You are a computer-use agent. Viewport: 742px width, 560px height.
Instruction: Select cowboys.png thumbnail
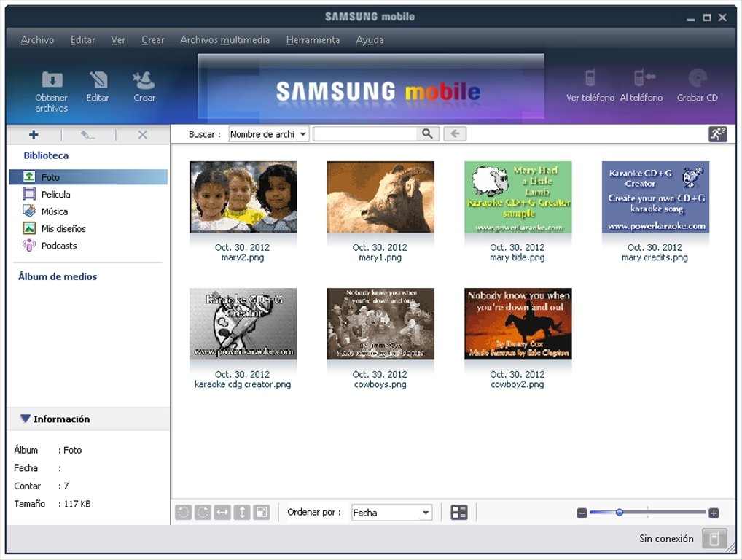380,324
